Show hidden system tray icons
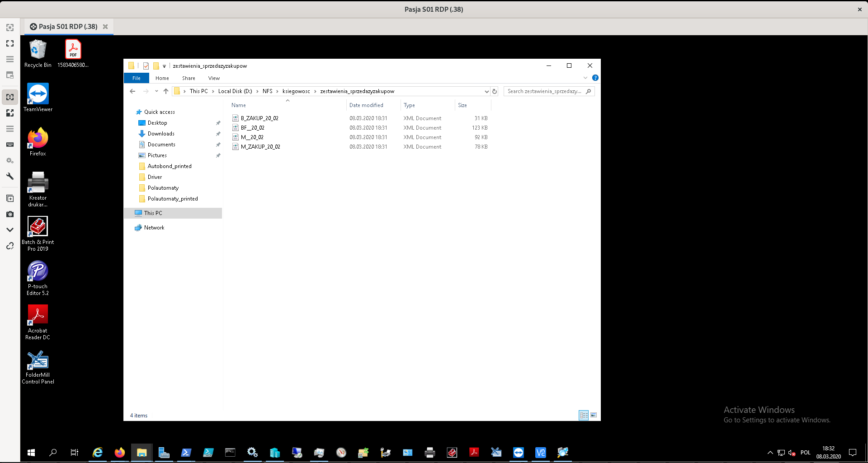The width and height of the screenshot is (868, 463). [770, 453]
